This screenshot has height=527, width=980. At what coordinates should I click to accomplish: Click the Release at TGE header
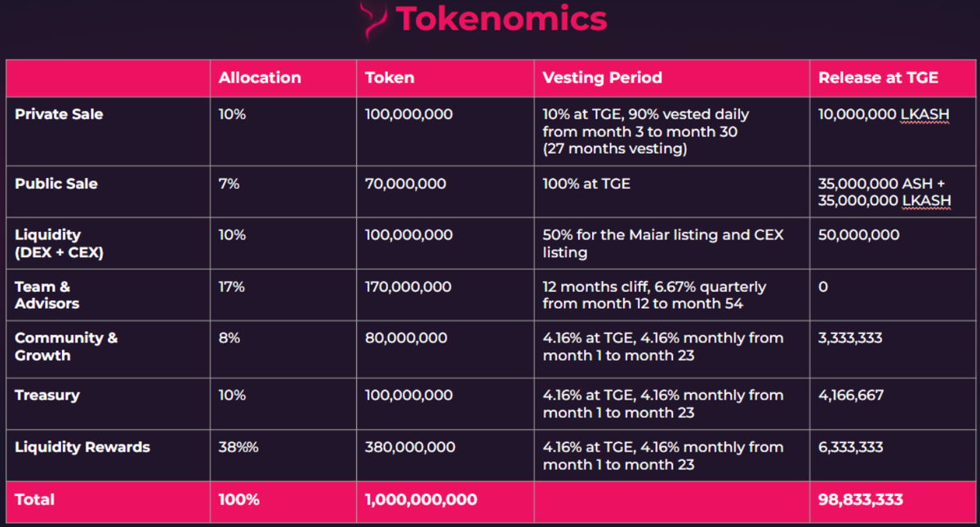tap(878, 78)
